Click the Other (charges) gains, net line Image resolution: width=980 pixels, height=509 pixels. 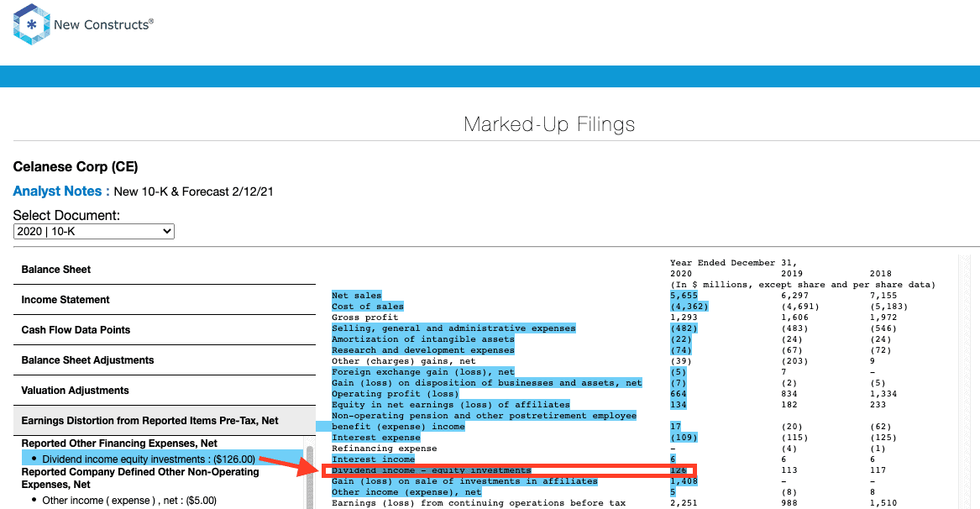[x=404, y=361]
